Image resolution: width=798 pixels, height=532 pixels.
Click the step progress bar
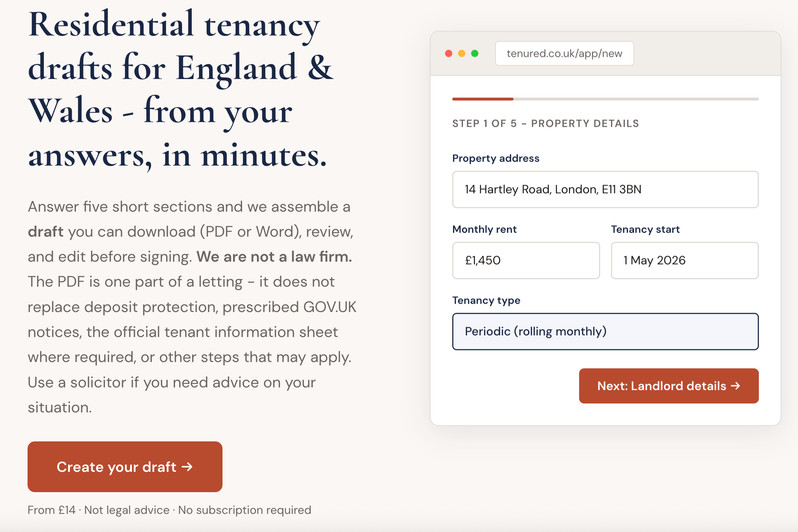coord(605,99)
